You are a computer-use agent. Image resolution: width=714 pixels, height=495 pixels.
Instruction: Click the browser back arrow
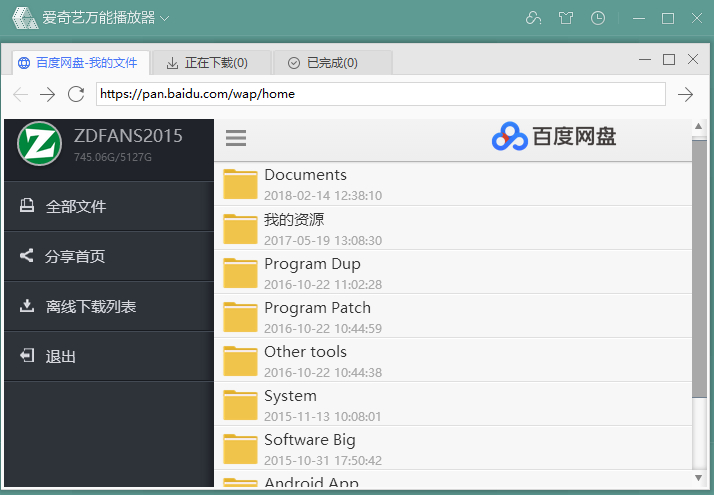coord(21,94)
